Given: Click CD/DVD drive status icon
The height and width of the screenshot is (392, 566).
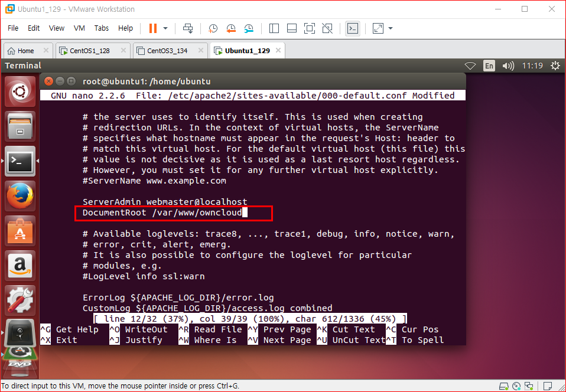Looking at the screenshot, I should tap(516, 386).
